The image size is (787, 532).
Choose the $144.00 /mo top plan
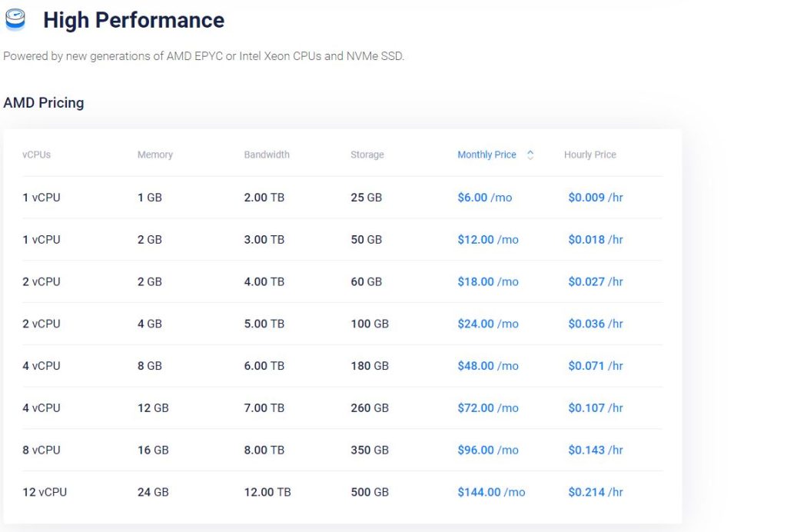pos(491,492)
